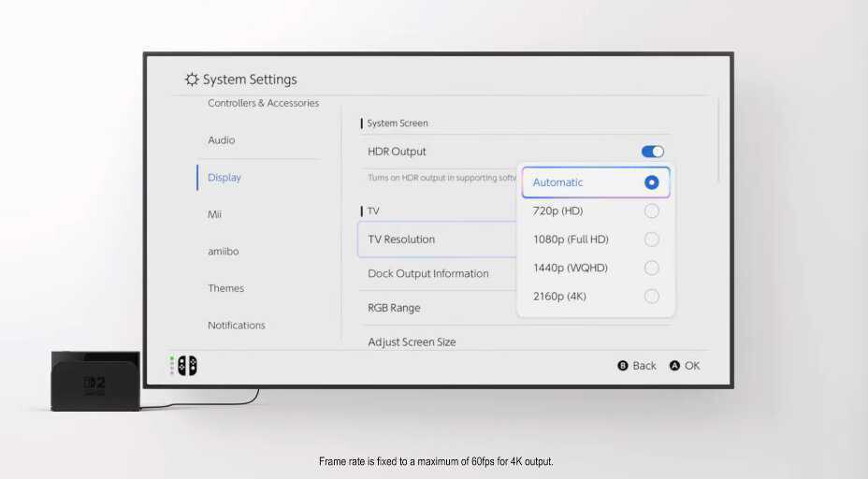Select the 720p (HD) radio button
Screen dimensions: 868x479
(x=651, y=211)
